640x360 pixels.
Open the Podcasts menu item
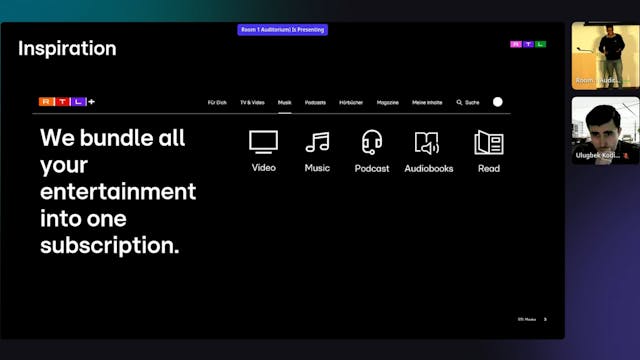pos(315,102)
